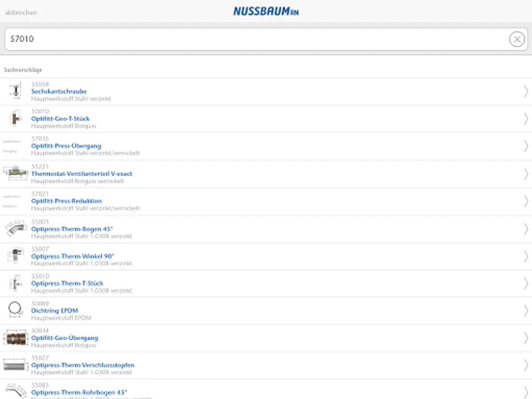This screenshot has width=532, height=399.
Task: Open Optifitt-Geo-Übergang product thumbnail
Action: point(15,338)
